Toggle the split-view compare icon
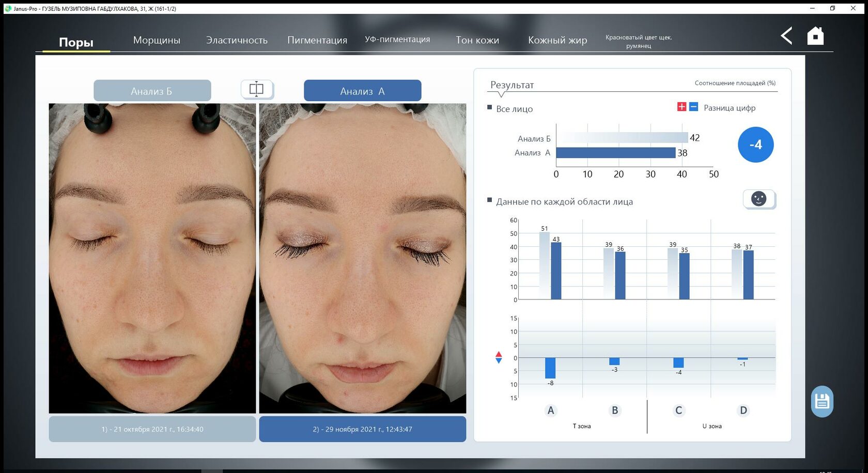This screenshot has width=868, height=473. click(x=257, y=89)
